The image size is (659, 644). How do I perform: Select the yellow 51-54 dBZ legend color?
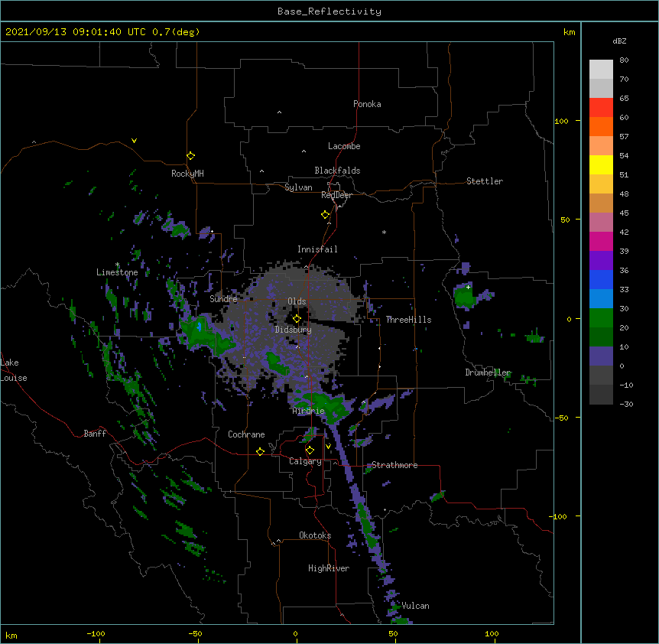point(601,164)
